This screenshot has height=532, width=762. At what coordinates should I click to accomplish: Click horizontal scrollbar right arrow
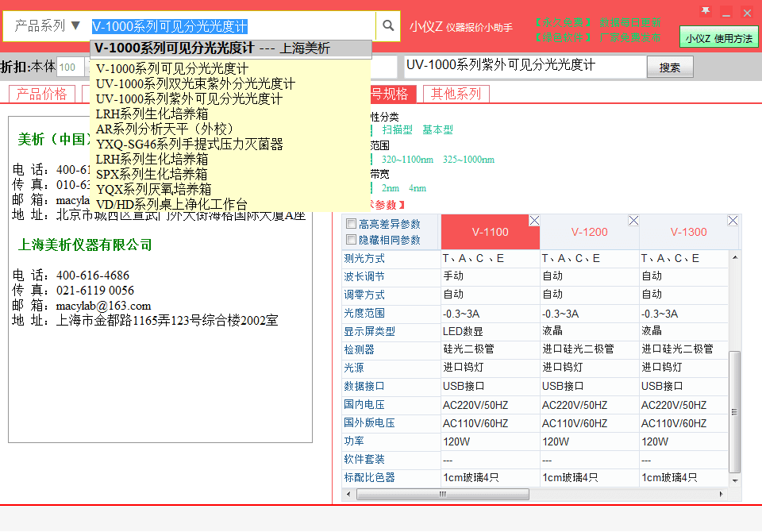tap(722, 494)
